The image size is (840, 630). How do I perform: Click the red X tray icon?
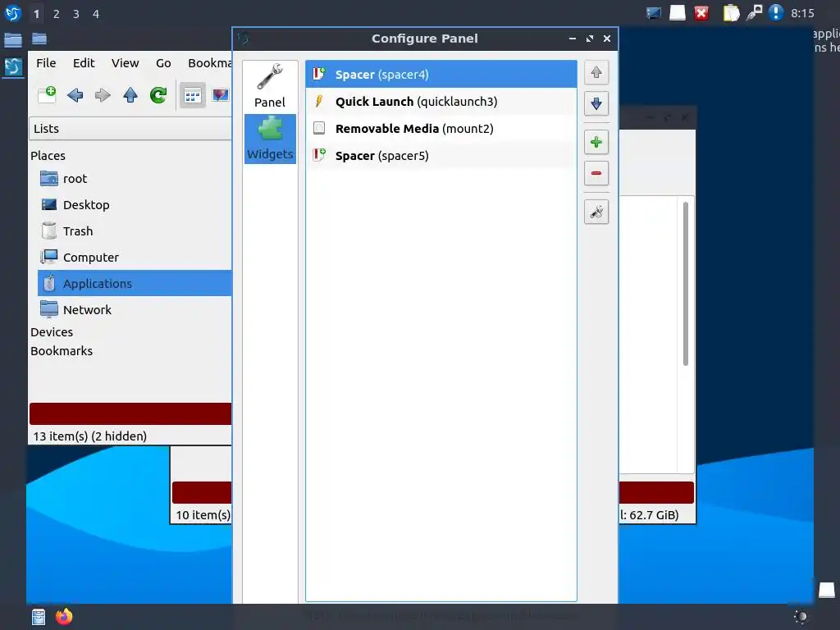(701, 13)
